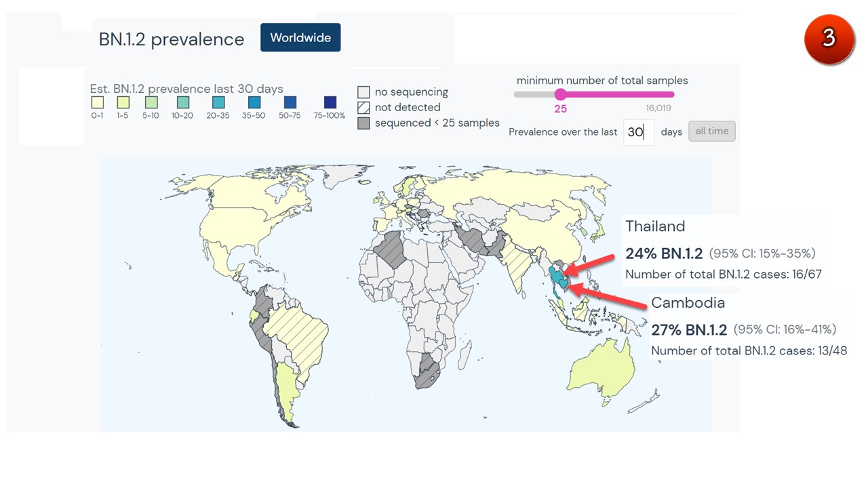Click the 35-50 prevalence legend swatch
Image resolution: width=868 pixels, height=488 pixels.
point(254,103)
